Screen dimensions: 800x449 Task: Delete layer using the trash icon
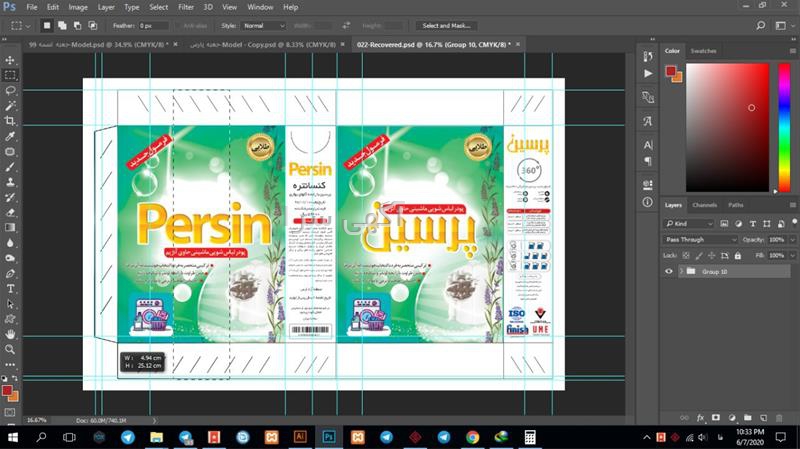pos(779,417)
